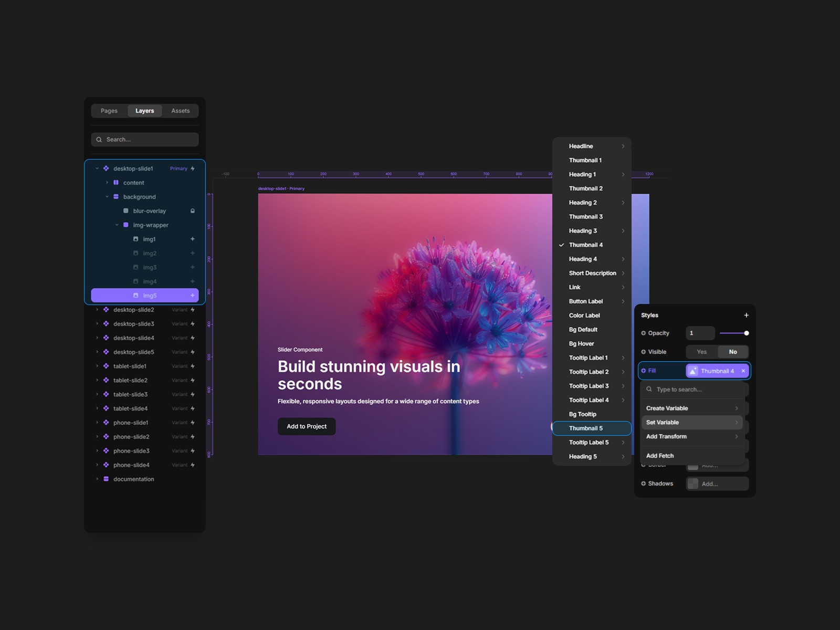Click the Thumbnail 4 fill image swatch

click(694, 371)
